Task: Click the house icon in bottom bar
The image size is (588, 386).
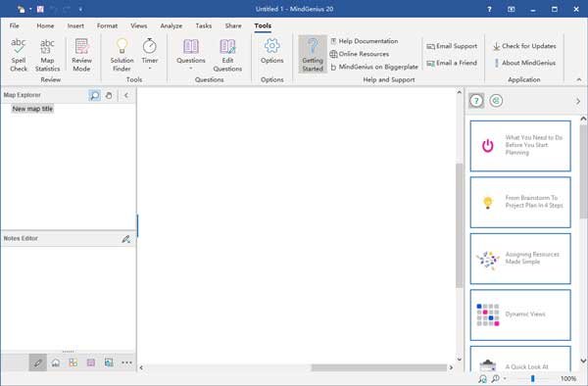Action: [x=56, y=362]
